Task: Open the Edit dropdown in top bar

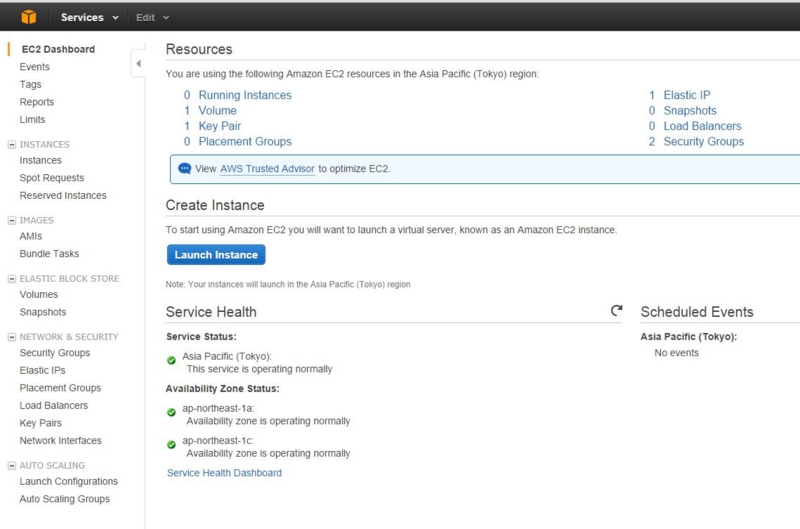Action: [152, 17]
